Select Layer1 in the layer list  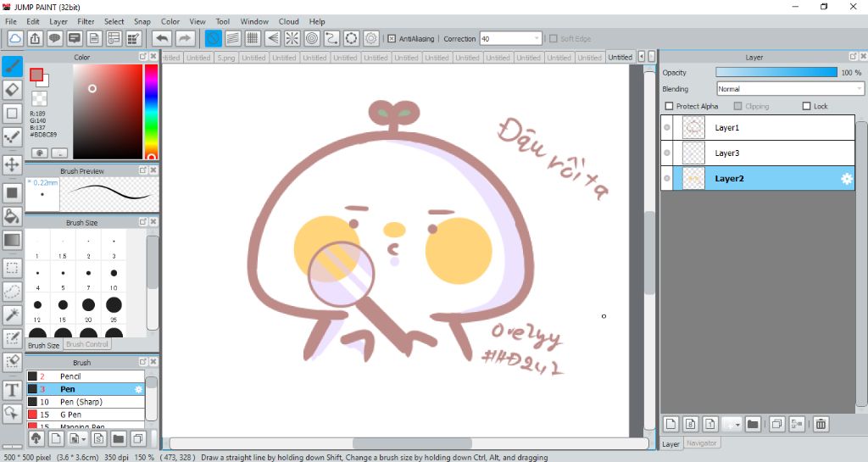tap(758, 127)
